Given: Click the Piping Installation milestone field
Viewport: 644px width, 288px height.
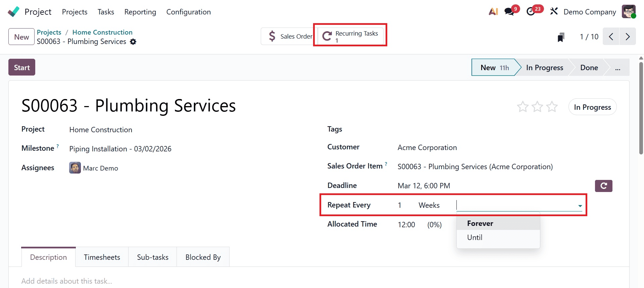Looking at the screenshot, I should pyautogui.click(x=120, y=149).
